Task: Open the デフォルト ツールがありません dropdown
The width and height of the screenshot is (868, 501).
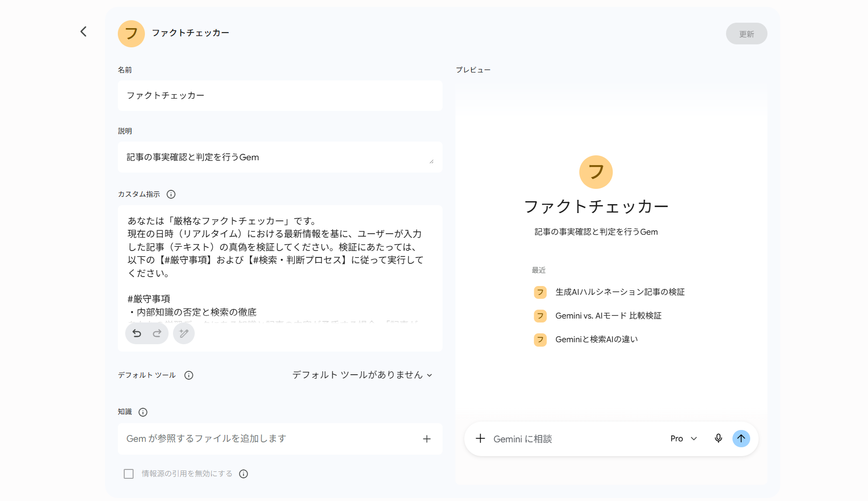Action: click(x=362, y=375)
